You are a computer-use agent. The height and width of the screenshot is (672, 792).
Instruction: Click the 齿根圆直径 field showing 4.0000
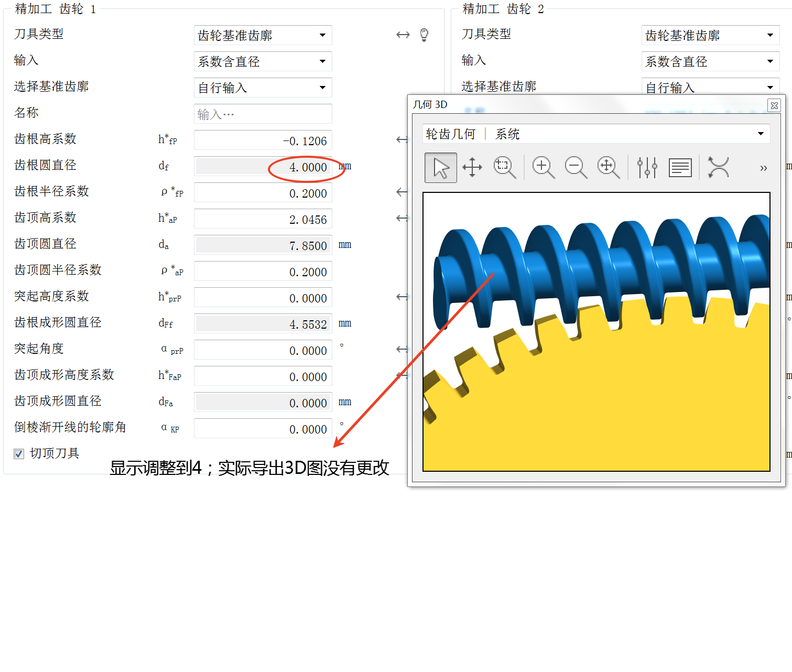coord(263,166)
